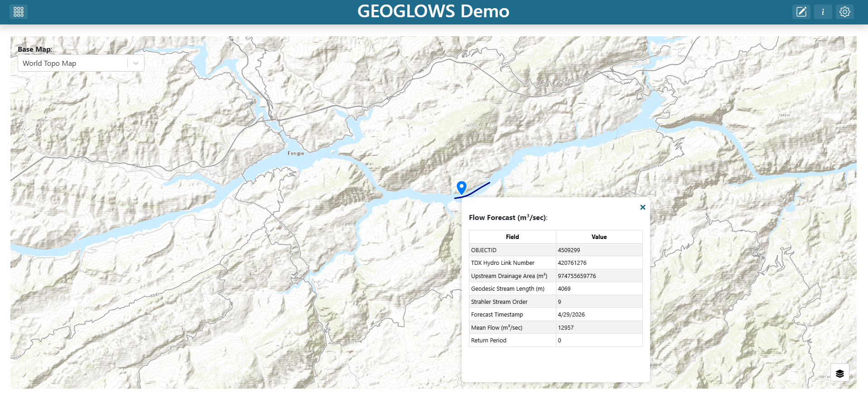The width and height of the screenshot is (868, 395).
Task: Select the date value 4/29/2026
Action: point(599,315)
